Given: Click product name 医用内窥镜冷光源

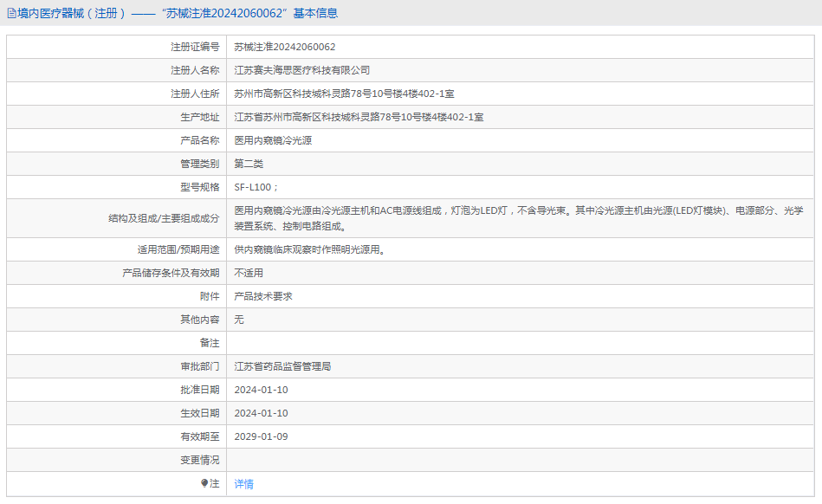Looking at the screenshot, I should point(273,140).
